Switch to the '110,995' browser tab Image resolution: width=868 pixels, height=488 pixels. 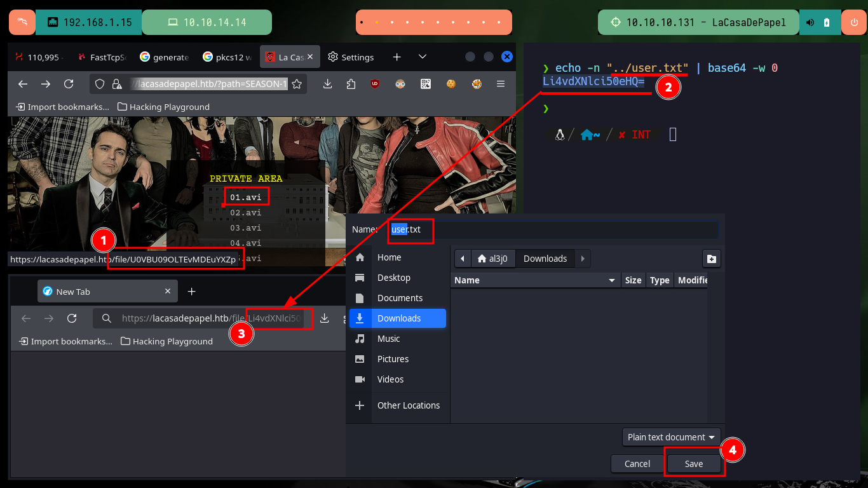coord(38,57)
